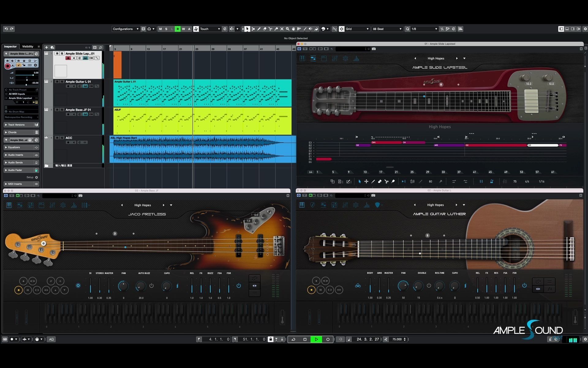Select the orange MIDI clip on Lapsteel track

(118, 65)
